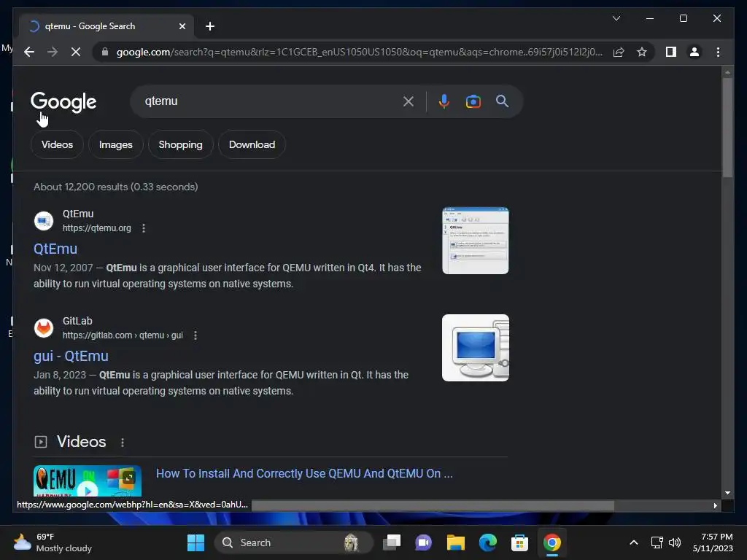Open network settings from tray icon
Image resolution: width=747 pixels, height=560 pixels.
(657, 542)
